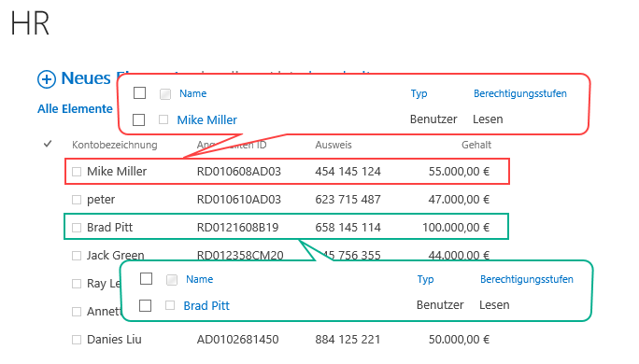Screen dimensions: 639x364
Task: Open the Mike Miller link in the red permissions callout
Action: pyautogui.click(x=207, y=120)
